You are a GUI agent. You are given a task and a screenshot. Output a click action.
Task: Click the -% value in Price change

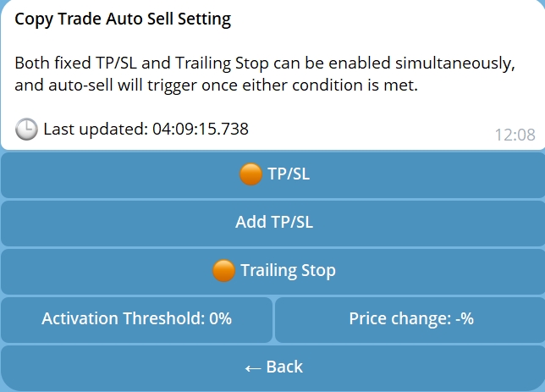pos(465,318)
